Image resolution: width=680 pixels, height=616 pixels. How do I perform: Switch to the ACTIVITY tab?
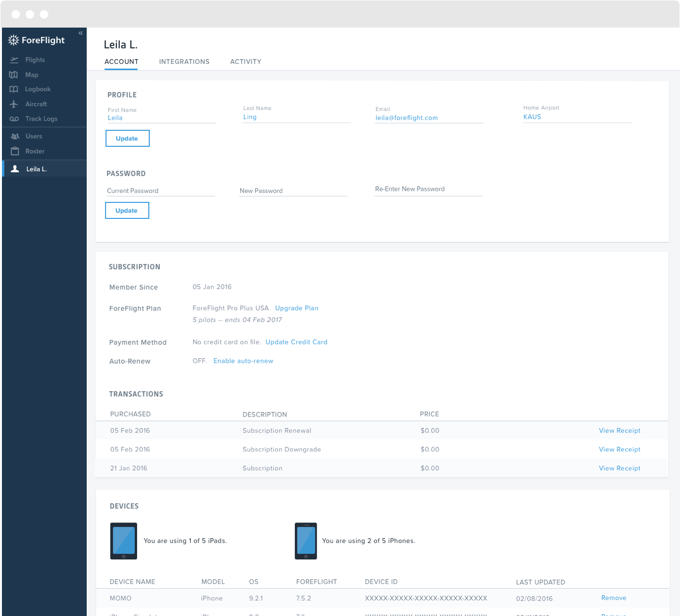(x=246, y=62)
